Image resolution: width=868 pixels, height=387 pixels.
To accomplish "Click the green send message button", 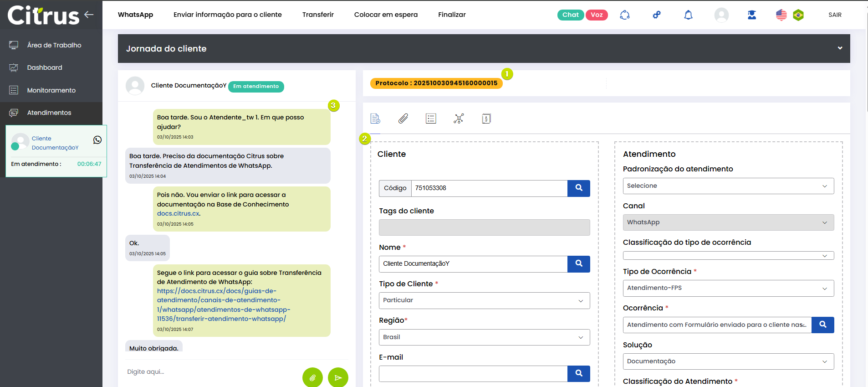I will click(338, 377).
